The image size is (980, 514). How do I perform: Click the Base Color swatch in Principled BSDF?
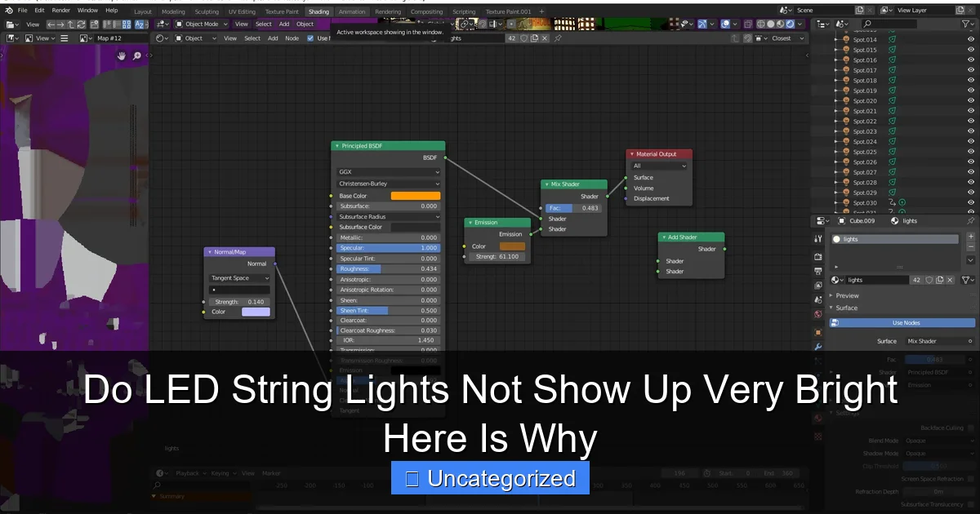pos(415,195)
